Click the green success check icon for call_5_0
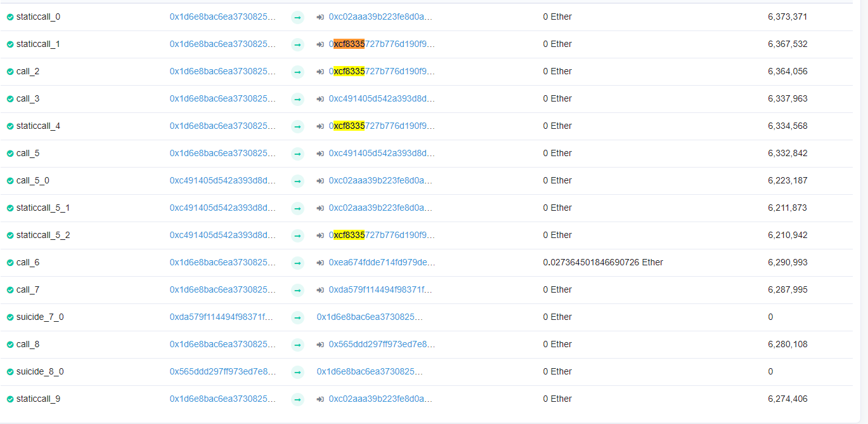 (x=10, y=181)
